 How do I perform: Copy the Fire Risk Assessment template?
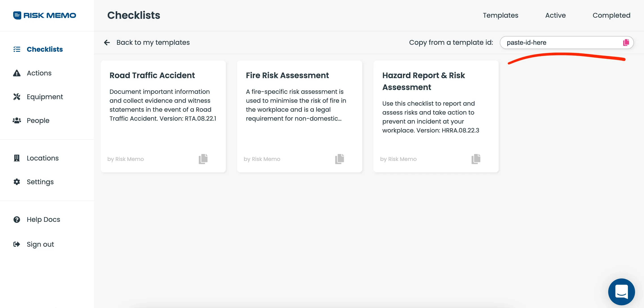[339, 159]
